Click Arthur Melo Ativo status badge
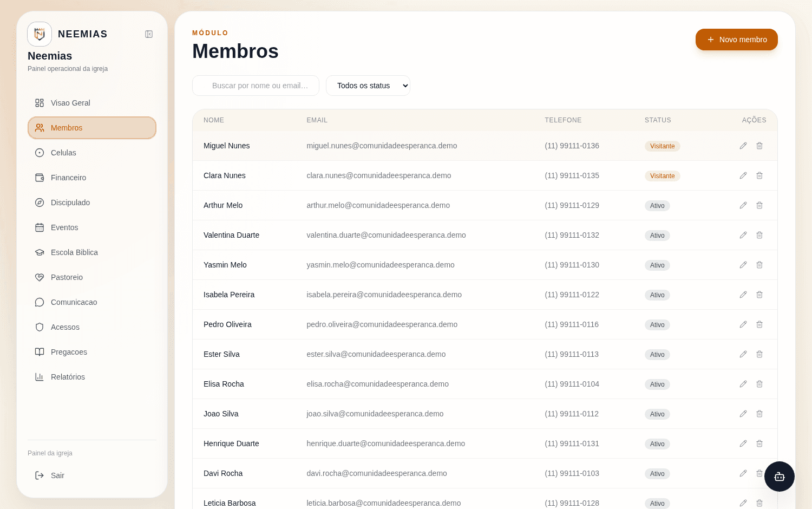The height and width of the screenshot is (509, 812). pos(657,206)
